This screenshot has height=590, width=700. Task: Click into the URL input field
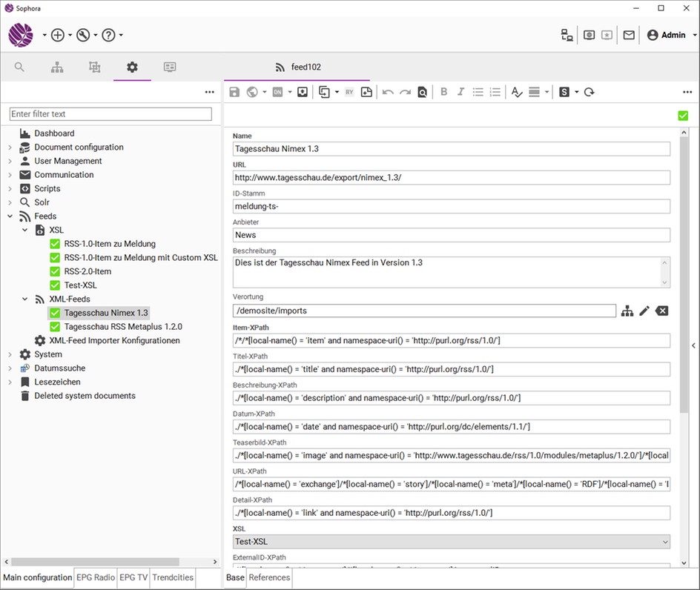coord(452,178)
